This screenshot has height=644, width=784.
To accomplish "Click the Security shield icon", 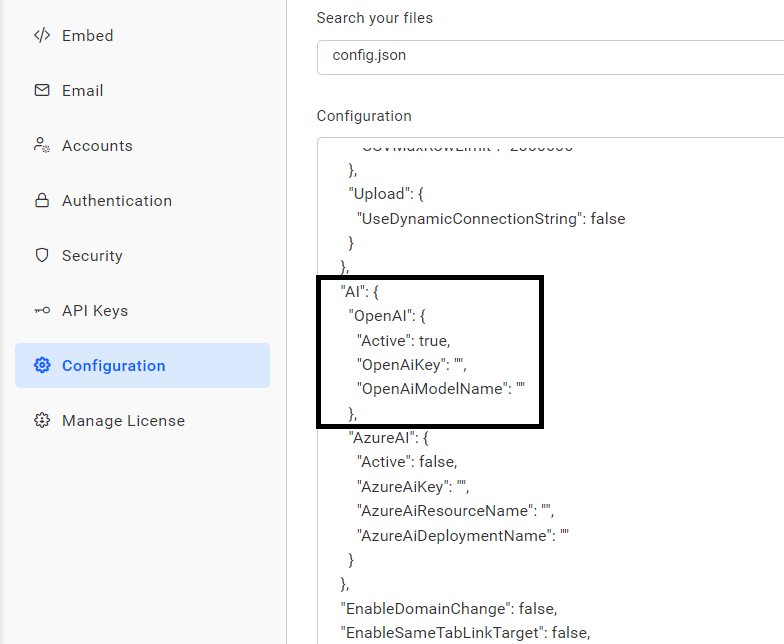I will tap(42, 255).
